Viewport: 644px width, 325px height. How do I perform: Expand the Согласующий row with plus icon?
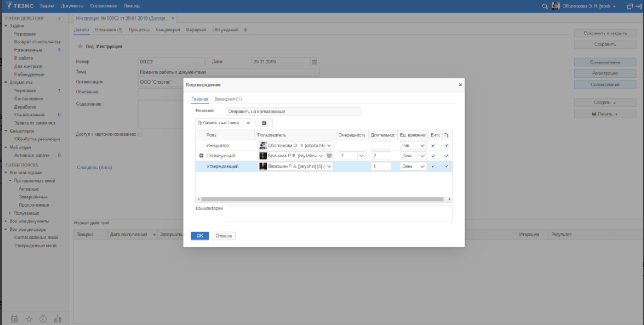[x=201, y=156]
